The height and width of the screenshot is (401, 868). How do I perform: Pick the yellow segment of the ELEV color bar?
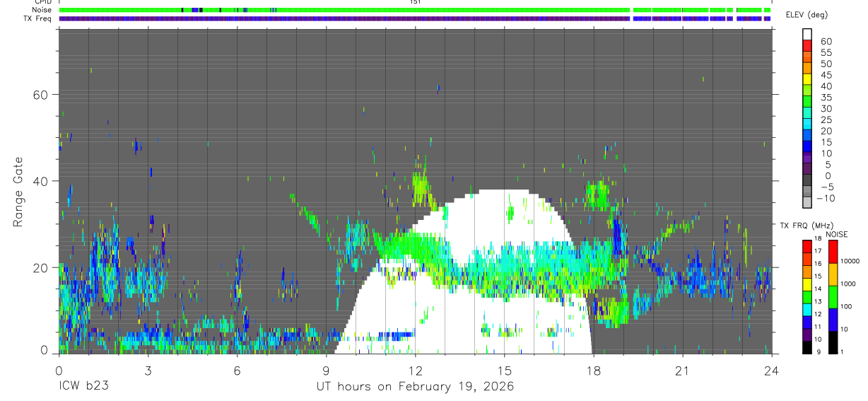(x=807, y=78)
